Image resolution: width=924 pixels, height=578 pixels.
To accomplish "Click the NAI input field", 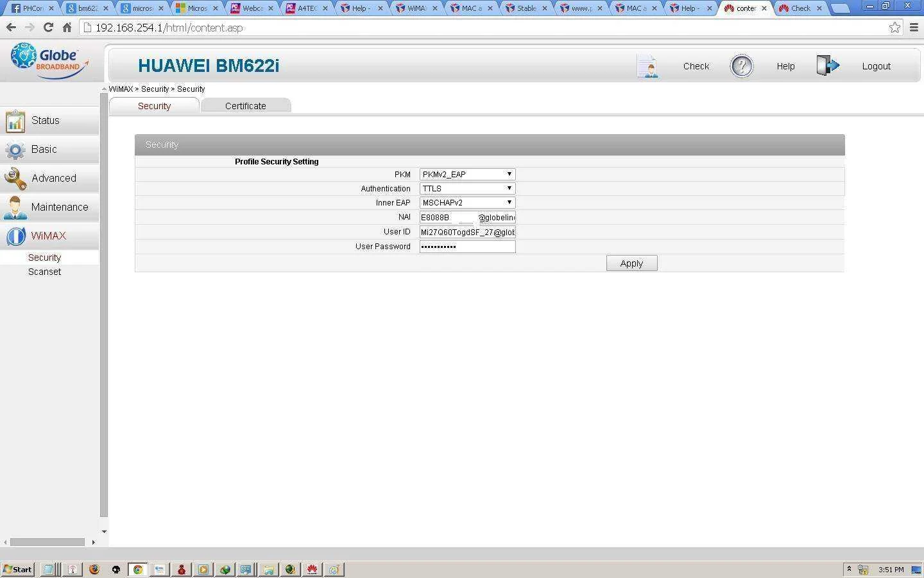I will [467, 218].
